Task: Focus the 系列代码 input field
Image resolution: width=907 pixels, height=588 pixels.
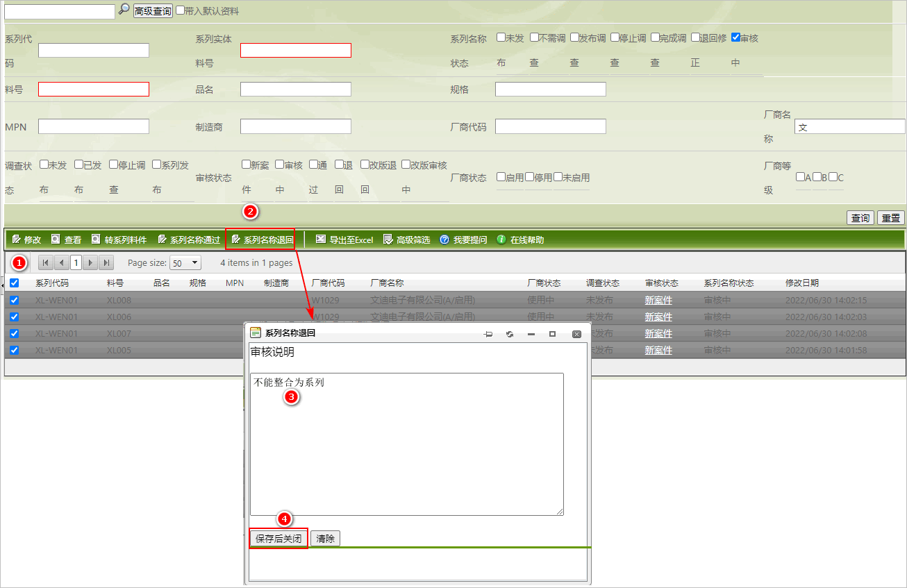Action: (x=94, y=50)
